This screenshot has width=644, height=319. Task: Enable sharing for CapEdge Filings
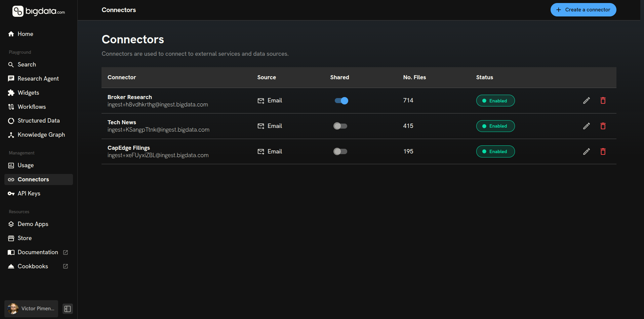point(340,151)
